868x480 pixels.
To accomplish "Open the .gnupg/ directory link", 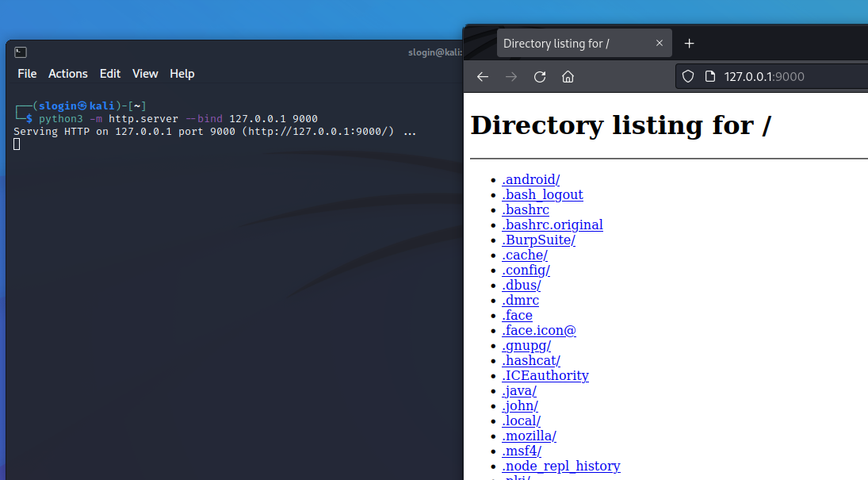I will point(526,345).
